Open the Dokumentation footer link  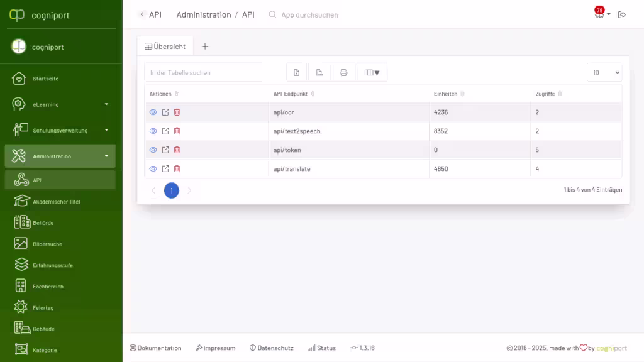[x=155, y=348]
